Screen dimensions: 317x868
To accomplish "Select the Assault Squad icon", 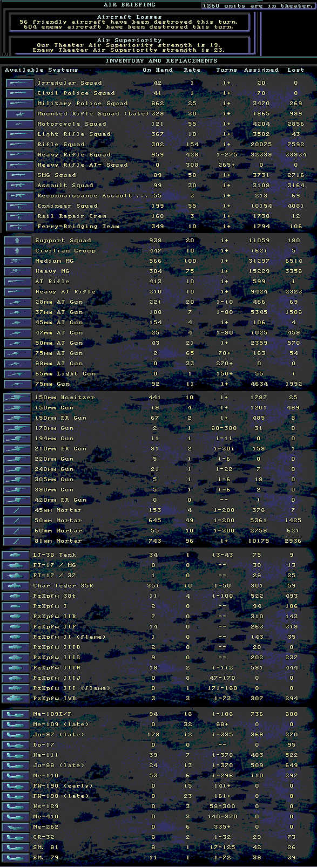I will (20, 186).
